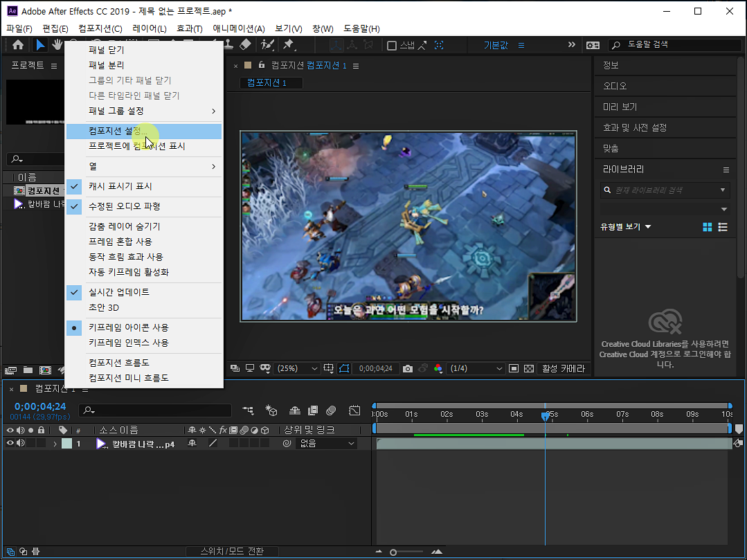Image resolution: width=747 pixels, height=560 pixels.
Task: Create a new folder in Project panel
Action: (28, 370)
